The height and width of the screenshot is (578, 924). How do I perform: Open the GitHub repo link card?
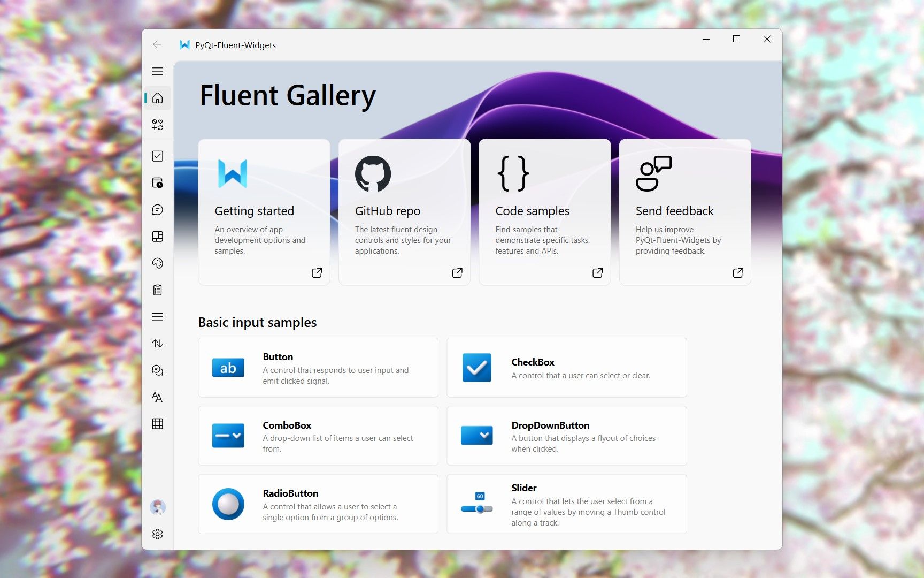point(404,212)
